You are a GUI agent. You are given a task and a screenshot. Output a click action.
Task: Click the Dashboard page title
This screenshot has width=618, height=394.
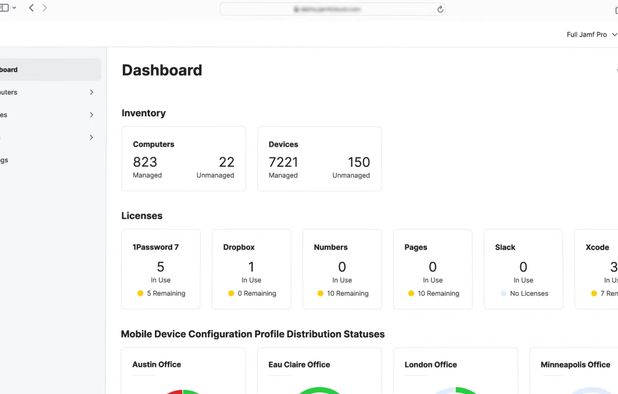point(162,70)
